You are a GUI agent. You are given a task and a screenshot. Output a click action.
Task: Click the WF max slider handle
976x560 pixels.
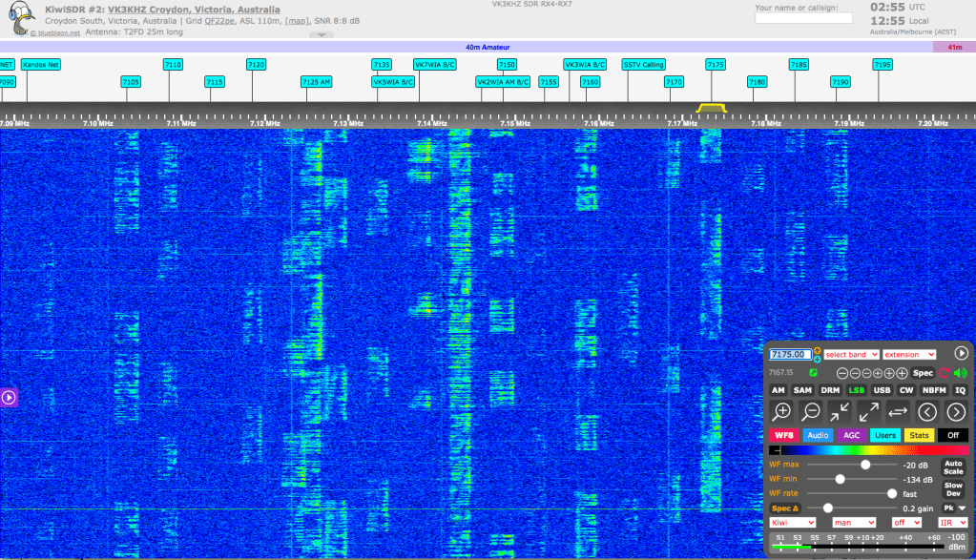pos(865,465)
